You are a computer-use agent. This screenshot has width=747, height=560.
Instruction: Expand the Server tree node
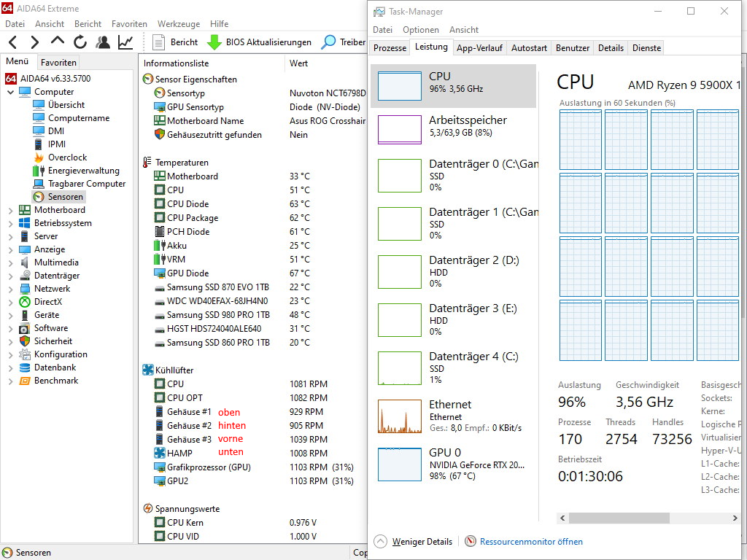(10, 236)
